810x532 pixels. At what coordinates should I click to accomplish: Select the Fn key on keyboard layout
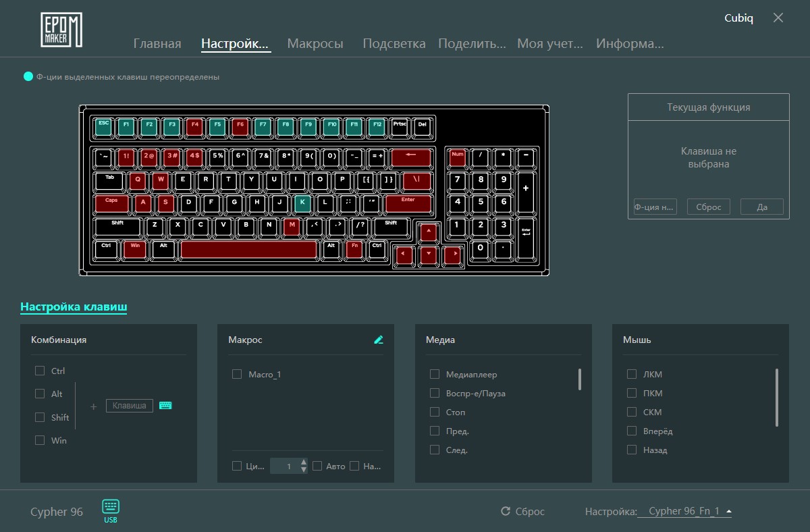pos(354,249)
